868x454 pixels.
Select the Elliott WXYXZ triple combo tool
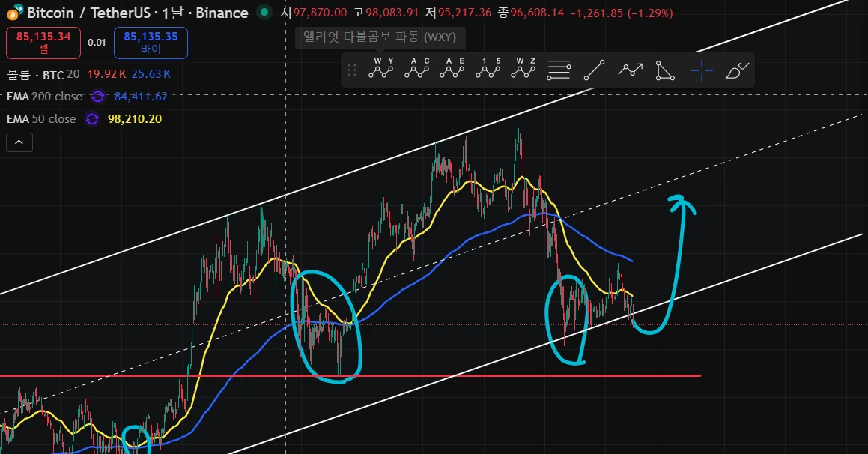(x=523, y=70)
